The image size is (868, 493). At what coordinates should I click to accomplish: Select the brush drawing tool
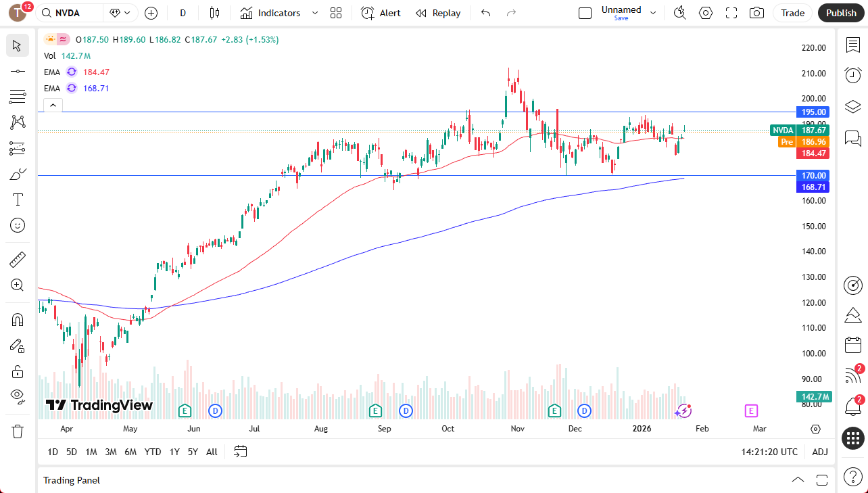tap(18, 174)
